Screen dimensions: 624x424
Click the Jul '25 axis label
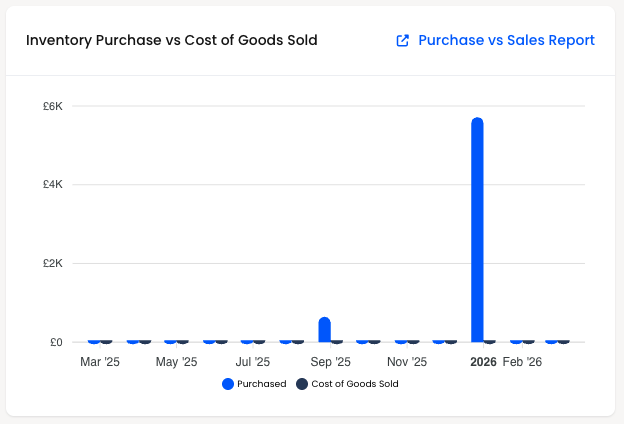pyautogui.click(x=253, y=361)
